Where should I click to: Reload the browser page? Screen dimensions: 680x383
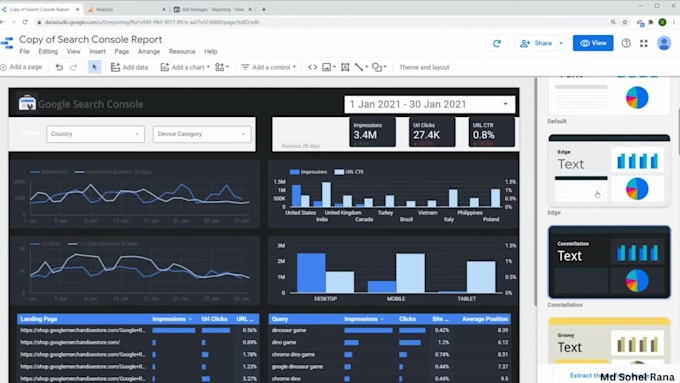(x=25, y=22)
